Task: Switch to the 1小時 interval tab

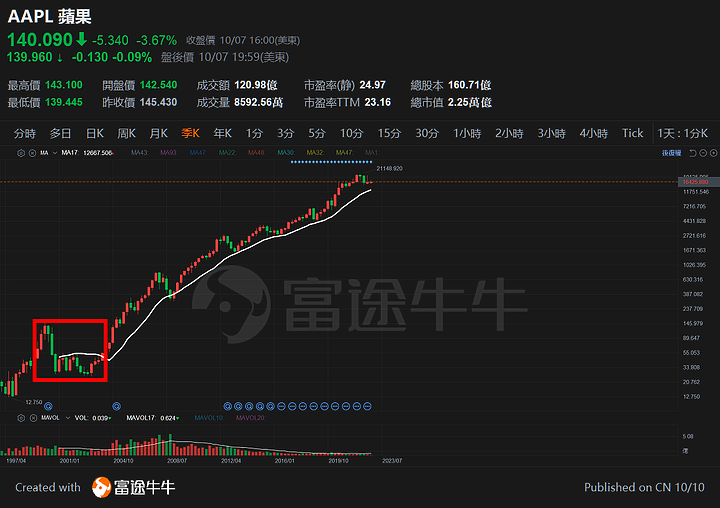Action: point(467,134)
